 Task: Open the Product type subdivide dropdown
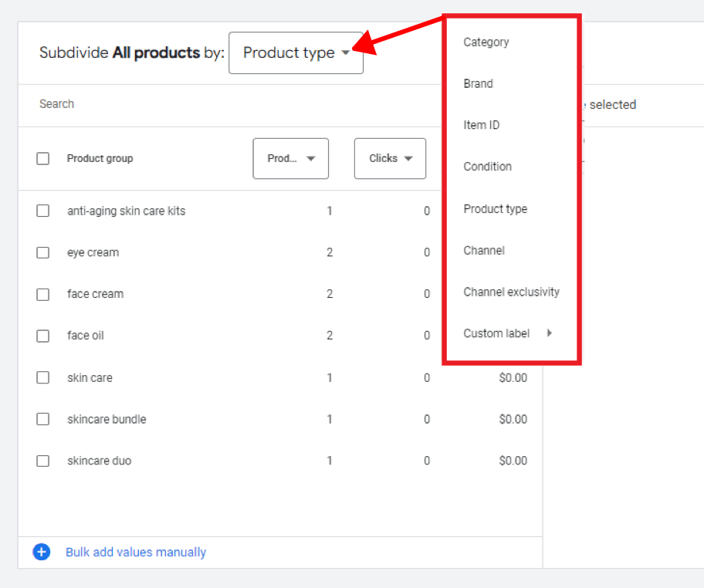tap(296, 52)
